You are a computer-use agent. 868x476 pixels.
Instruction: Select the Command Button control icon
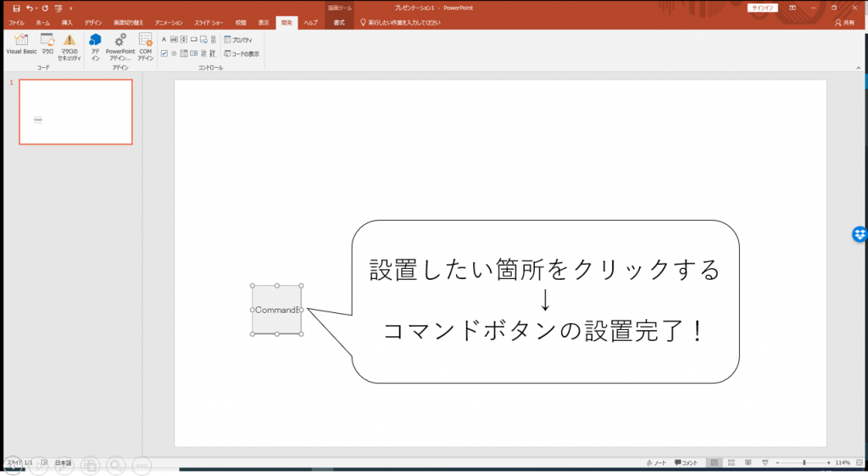coord(194,39)
